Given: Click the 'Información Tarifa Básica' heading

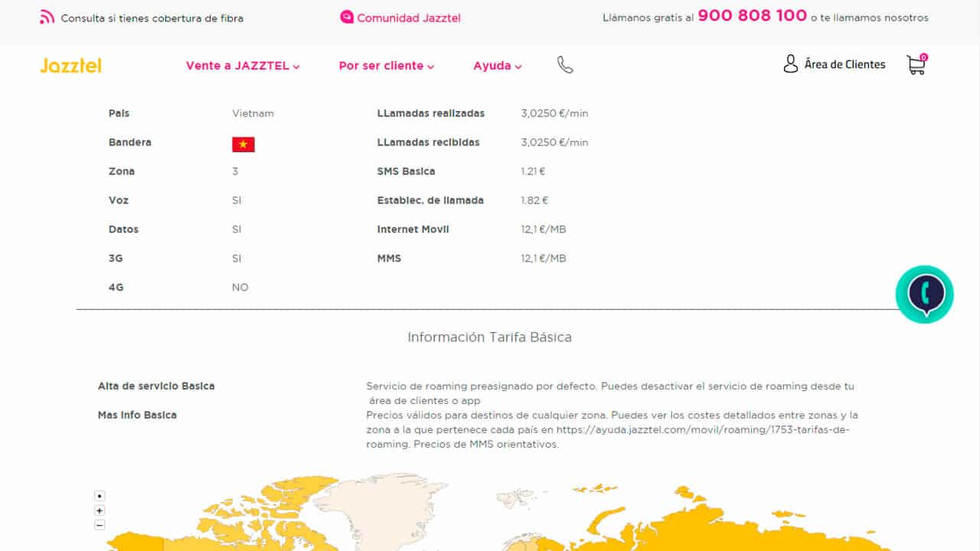Looking at the screenshot, I should [489, 337].
